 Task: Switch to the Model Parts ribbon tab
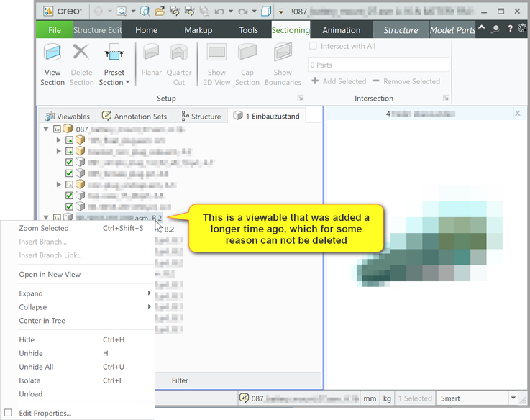pyautogui.click(x=452, y=29)
